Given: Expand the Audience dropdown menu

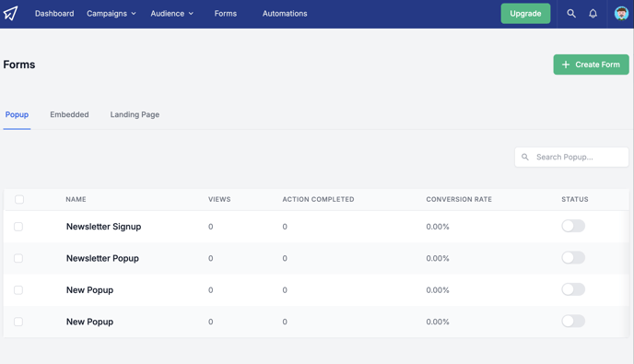Looking at the screenshot, I should point(171,13).
